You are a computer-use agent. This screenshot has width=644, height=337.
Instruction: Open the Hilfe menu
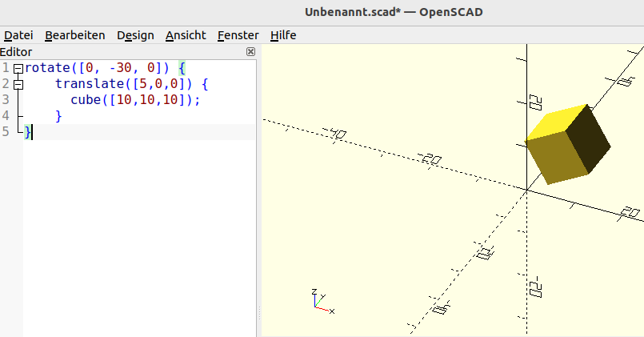coord(283,35)
